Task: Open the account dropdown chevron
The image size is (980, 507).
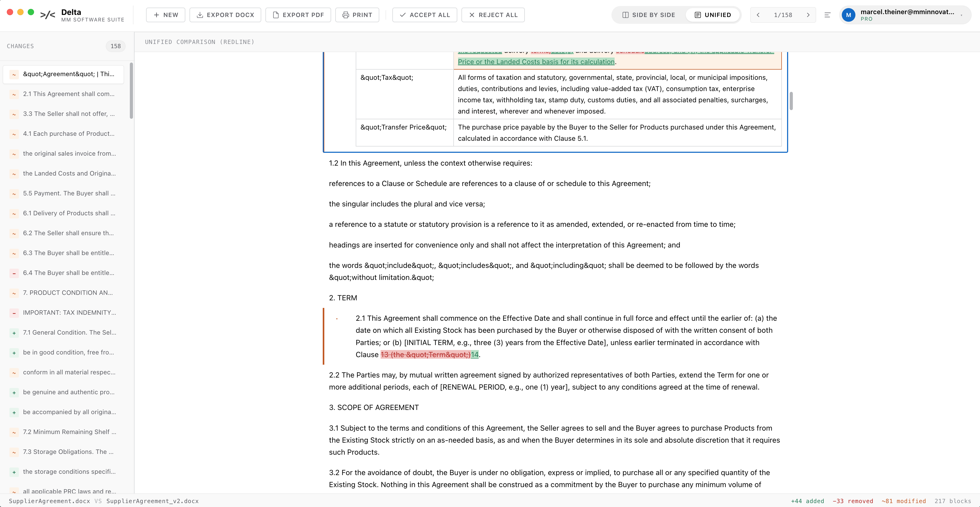Action: [961, 15]
